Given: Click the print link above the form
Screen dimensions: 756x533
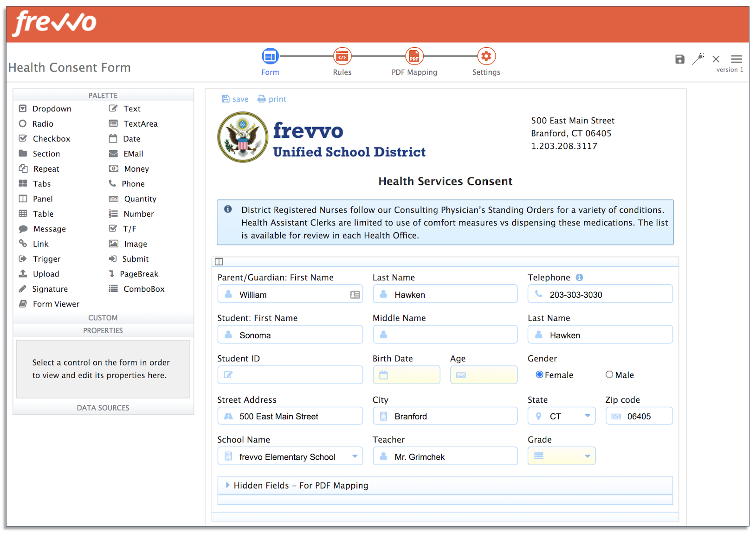Looking at the screenshot, I should pyautogui.click(x=272, y=99).
